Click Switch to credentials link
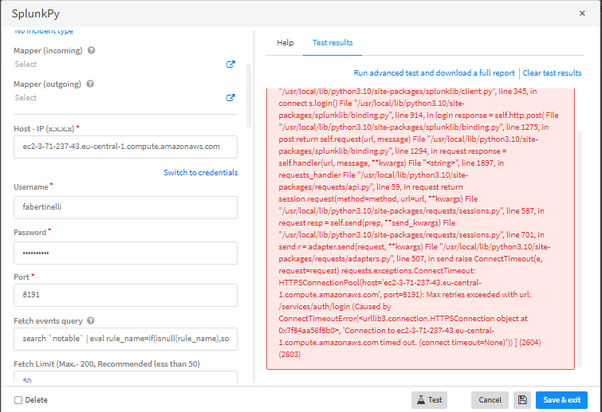The height and width of the screenshot is (412, 602). point(200,173)
